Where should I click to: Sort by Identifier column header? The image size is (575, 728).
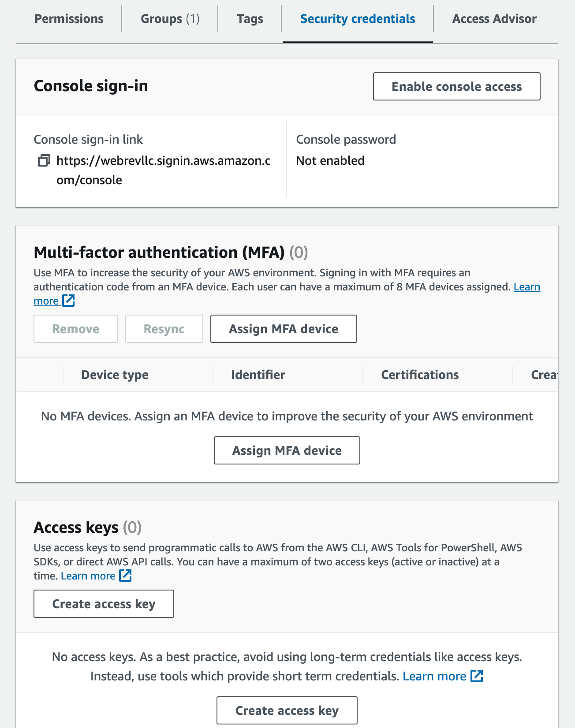[258, 375]
